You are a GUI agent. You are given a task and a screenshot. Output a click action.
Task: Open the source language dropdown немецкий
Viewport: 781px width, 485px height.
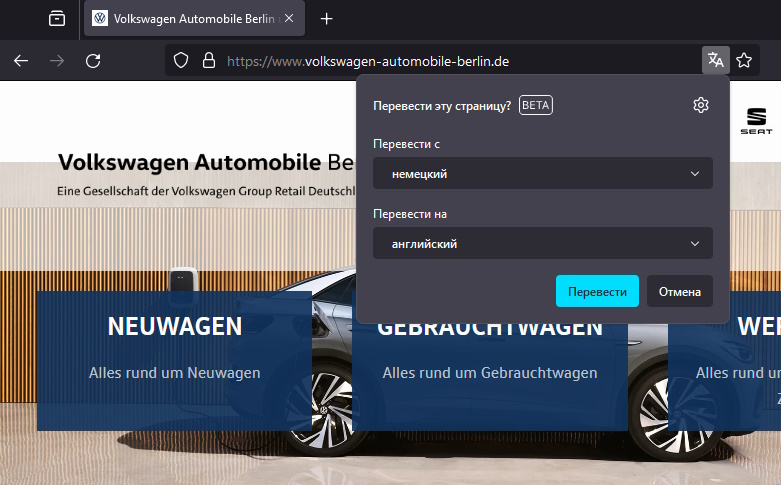click(x=543, y=173)
